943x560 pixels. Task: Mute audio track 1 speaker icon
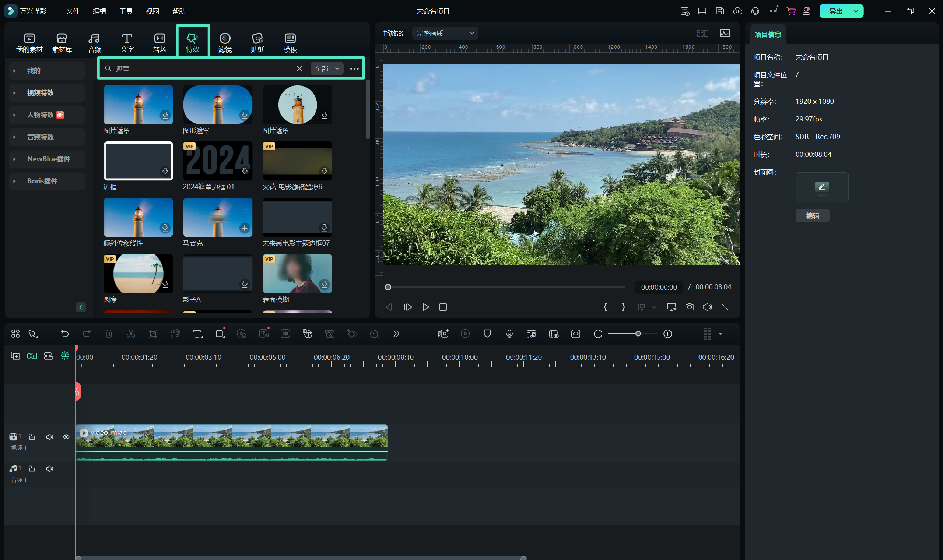point(49,468)
